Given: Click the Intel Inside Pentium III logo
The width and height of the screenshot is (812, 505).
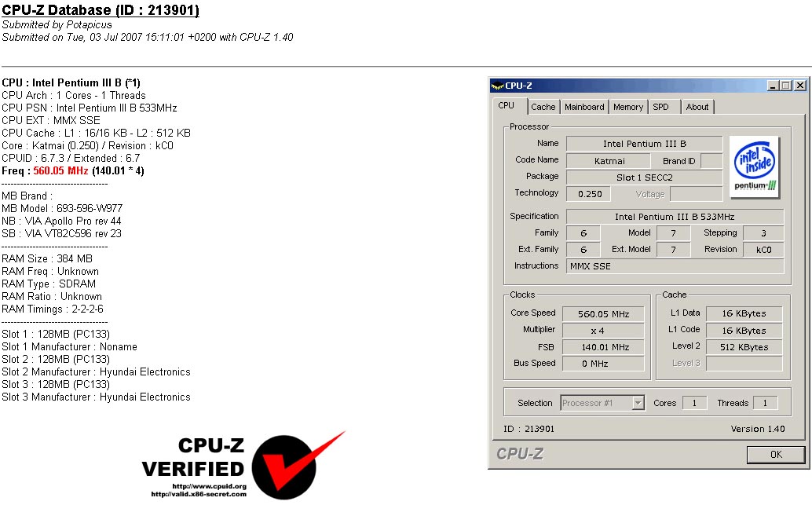Looking at the screenshot, I should point(755,167).
